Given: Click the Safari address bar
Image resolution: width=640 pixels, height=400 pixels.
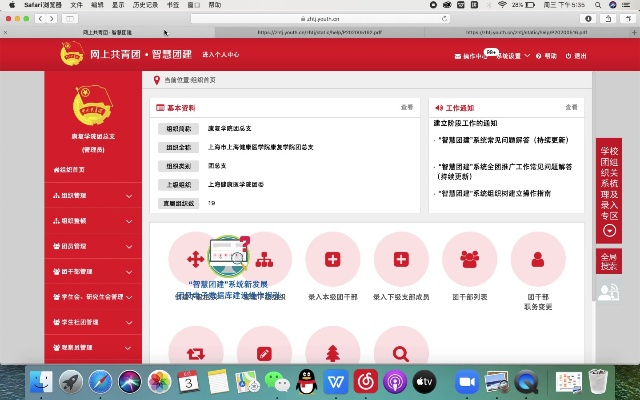Looking at the screenshot, I should click(320, 19).
